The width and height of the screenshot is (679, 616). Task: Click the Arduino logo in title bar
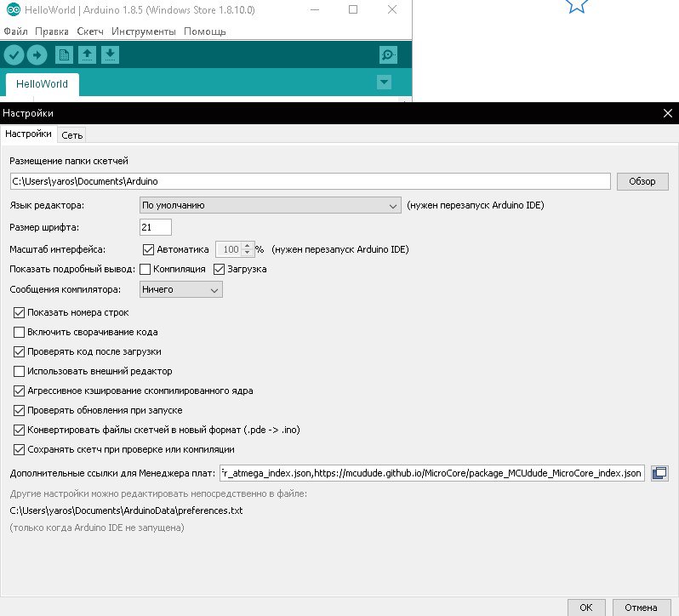tap(14, 9)
